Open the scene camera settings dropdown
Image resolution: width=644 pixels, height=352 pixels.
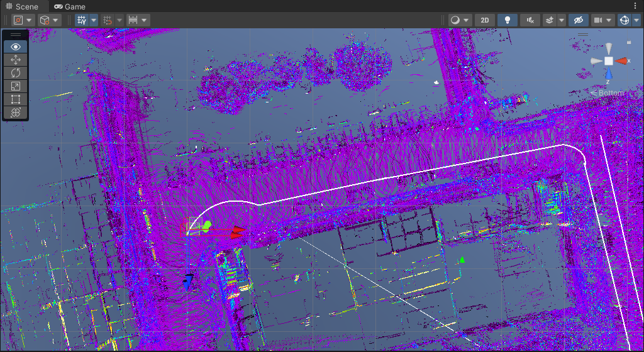(x=602, y=20)
